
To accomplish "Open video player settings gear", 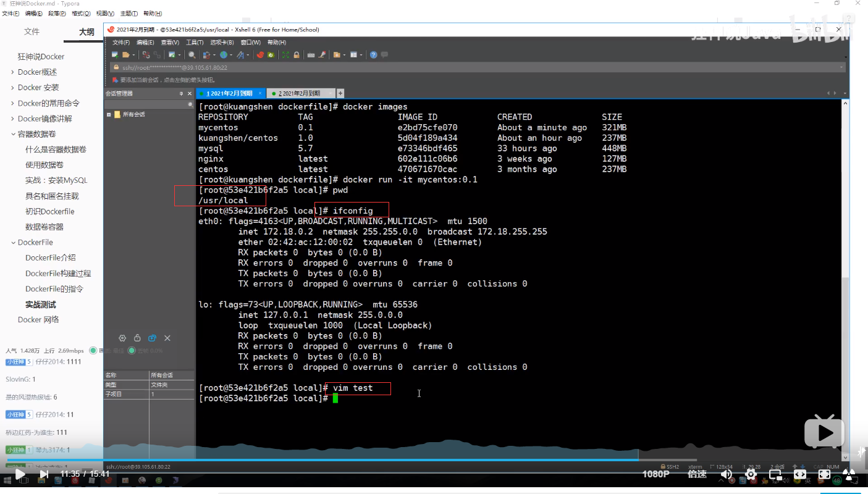I will 751,474.
